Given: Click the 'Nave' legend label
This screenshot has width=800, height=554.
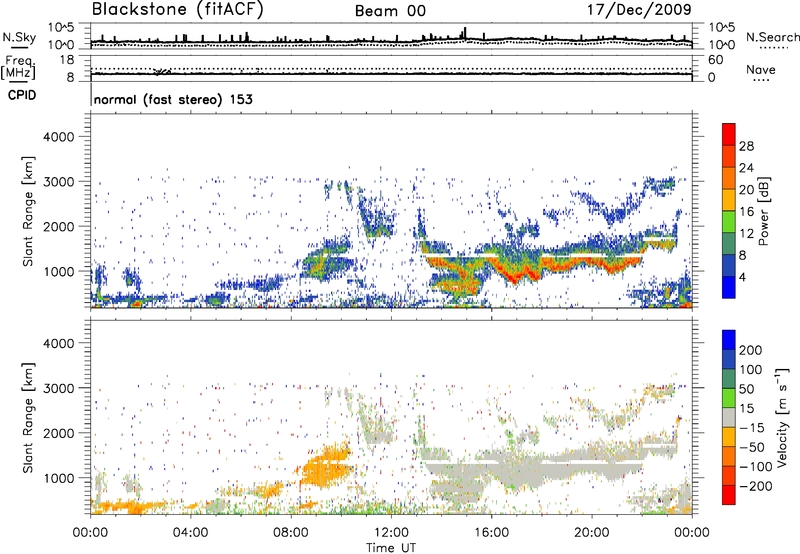Looking at the screenshot, I should click(761, 70).
